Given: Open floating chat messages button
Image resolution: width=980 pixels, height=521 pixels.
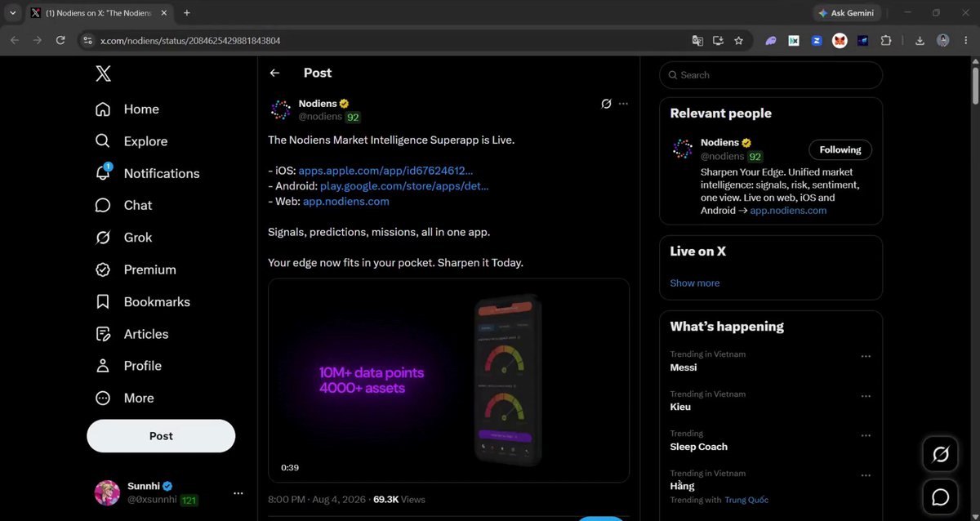Looking at the screenshot, I should click(x=940, y=497).
